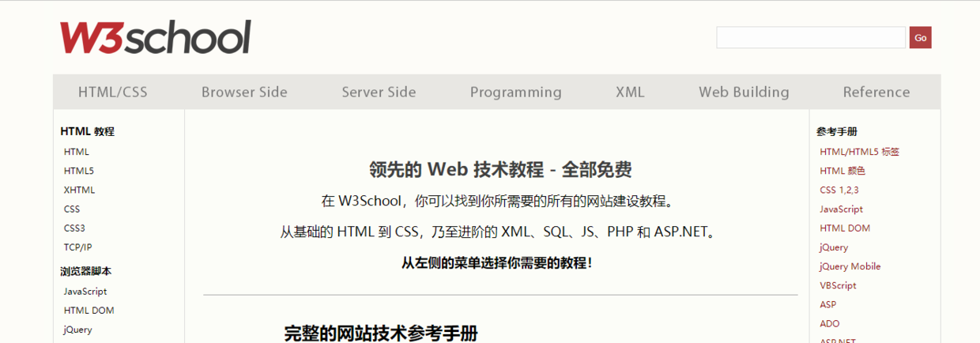Click the Go search button
This screenshot has width=980, height=343.
920,37
